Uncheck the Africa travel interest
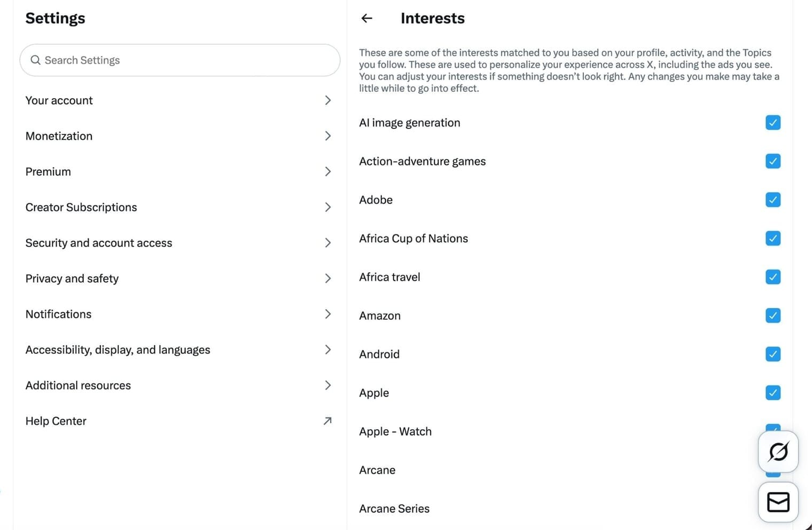This screenshot has width=812, height=530. pyautogui.click(x=772, y=276)
